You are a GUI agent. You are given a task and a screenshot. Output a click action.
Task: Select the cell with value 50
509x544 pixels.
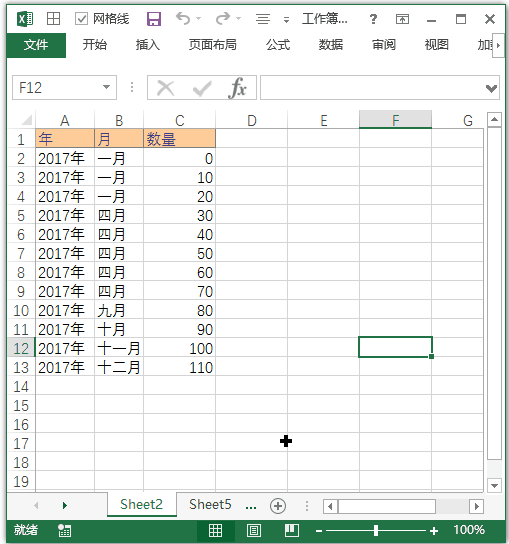coord(179,253)
